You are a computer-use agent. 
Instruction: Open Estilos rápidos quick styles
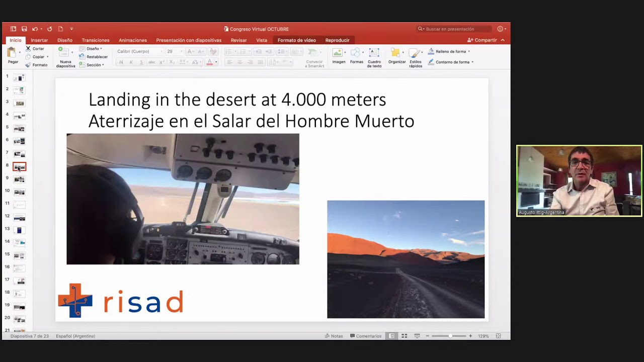[x=416, y=58]
